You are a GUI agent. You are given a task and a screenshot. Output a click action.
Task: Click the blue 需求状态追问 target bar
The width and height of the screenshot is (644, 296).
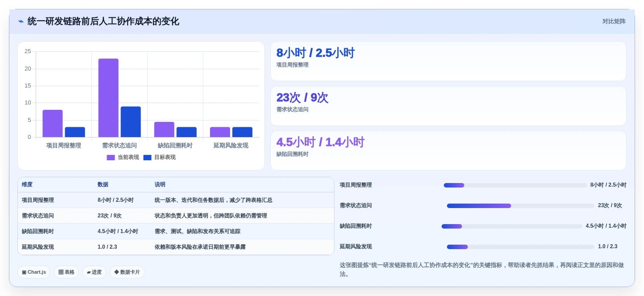pyautogui.click(x=131, y=122)
